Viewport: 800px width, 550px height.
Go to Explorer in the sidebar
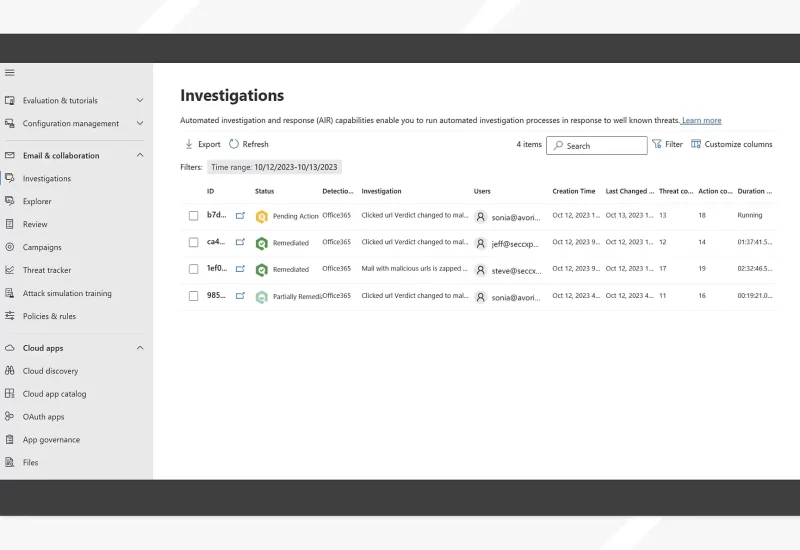click(x=37, y=202)
